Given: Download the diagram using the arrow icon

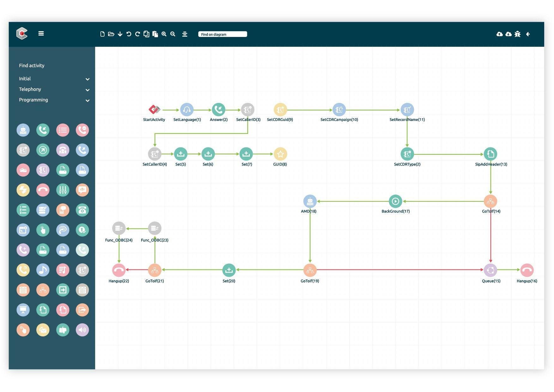Looking at the screenshot, I should click(120, 34).
